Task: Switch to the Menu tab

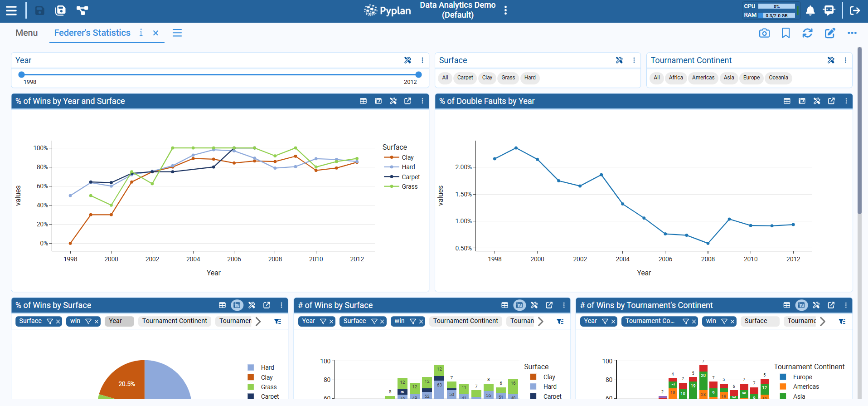Action: 26,33
